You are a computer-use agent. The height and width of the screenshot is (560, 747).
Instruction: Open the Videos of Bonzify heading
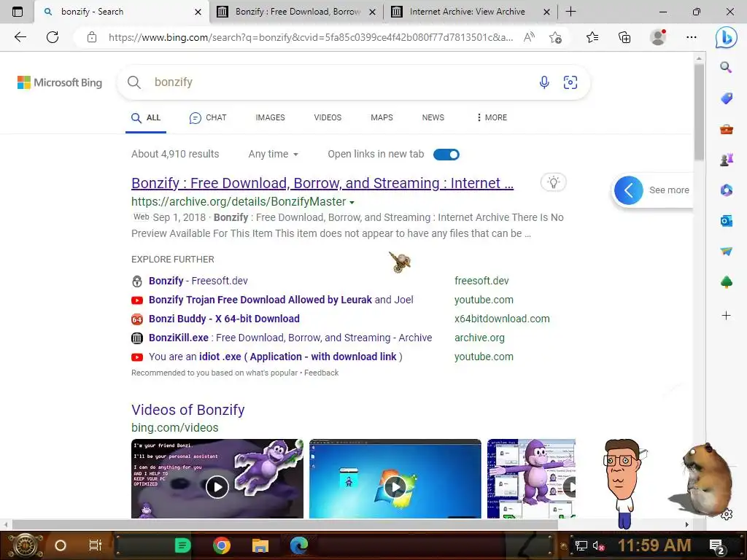click(x=188, y=410)
